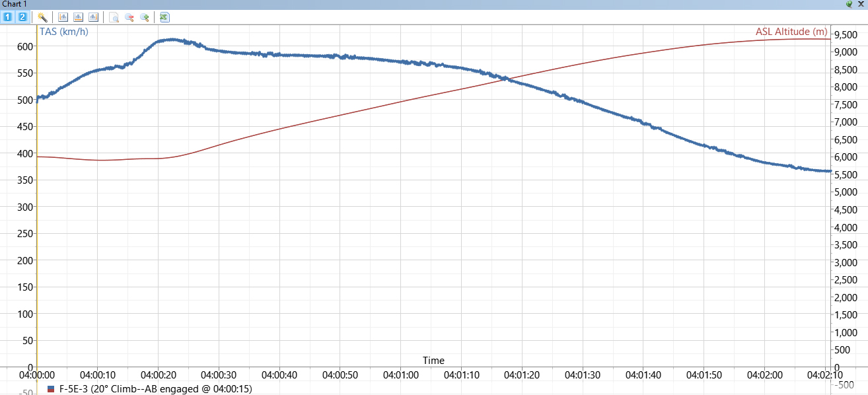
Task: Zoom out with the minus magnifier
Action: click(129, 17)
